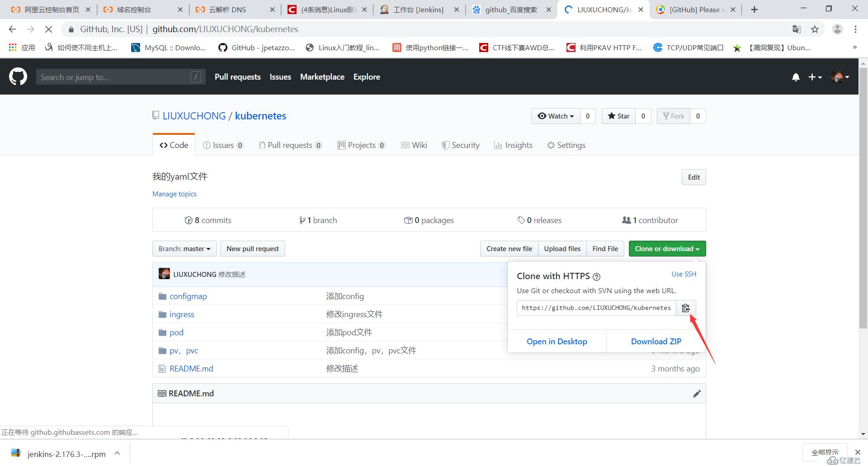Open the user avatar menu

840,77
